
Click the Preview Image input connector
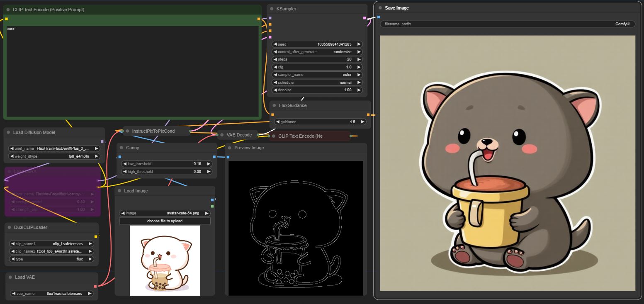point(228,157)
